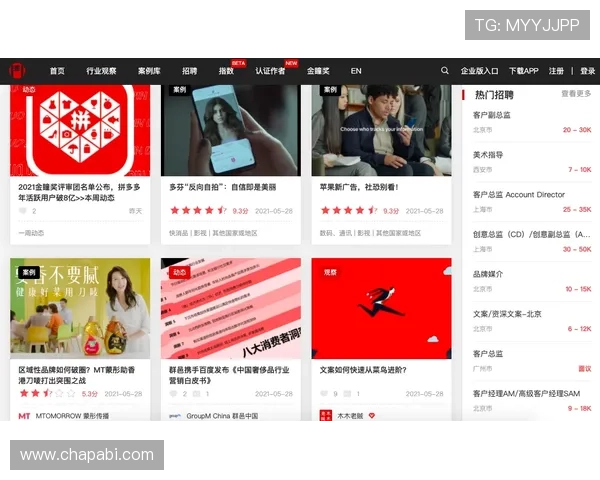Click 数码、通讯 tag on Apple card

pos(337,233)
